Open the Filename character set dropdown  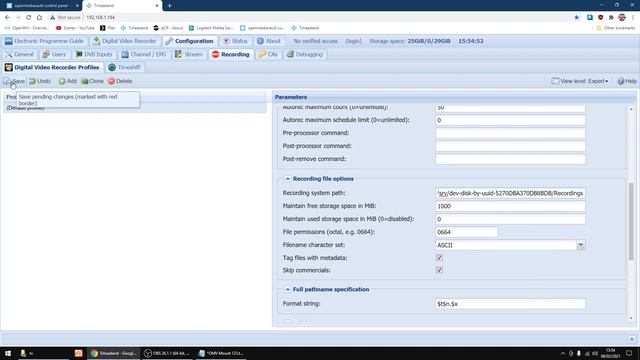tap(580, 245)
